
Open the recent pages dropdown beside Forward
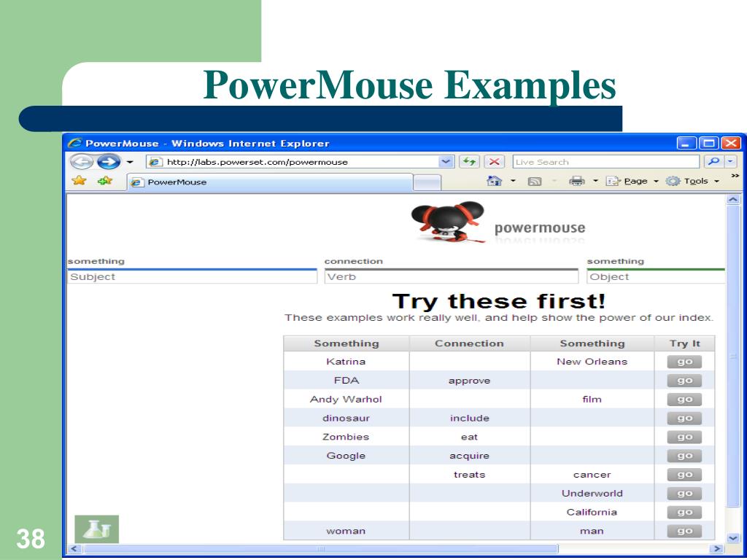click(x=130, y=163)
